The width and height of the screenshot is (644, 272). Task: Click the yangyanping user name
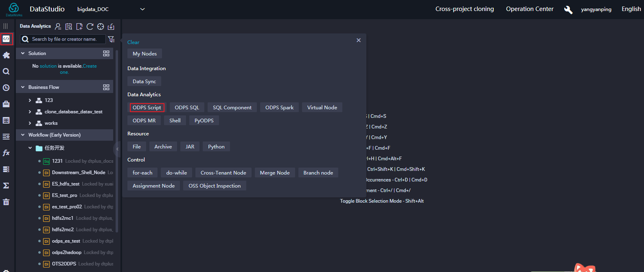[596, 9]
